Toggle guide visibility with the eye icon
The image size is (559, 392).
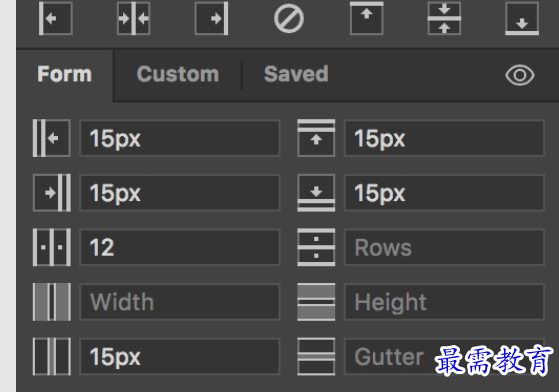tap(520, 75)
